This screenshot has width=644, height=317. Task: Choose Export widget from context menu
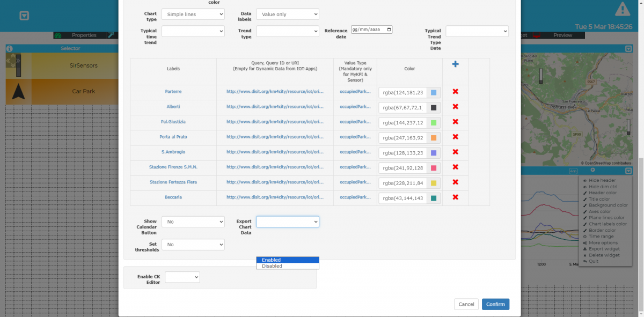604,249
